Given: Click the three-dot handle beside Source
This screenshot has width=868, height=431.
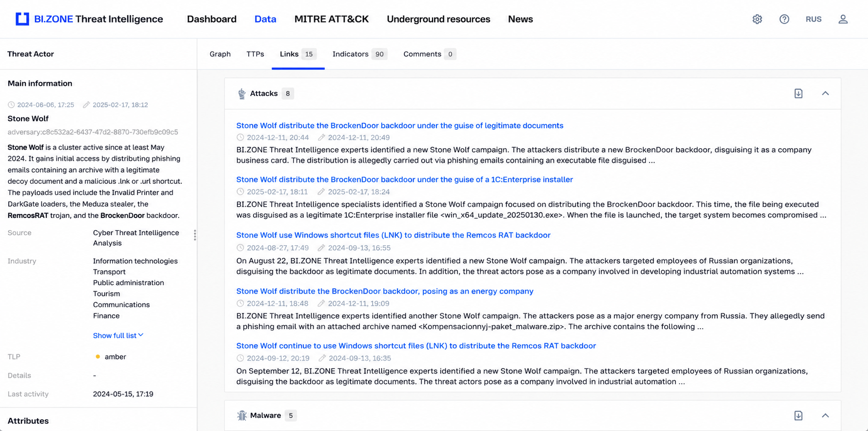Looking at the screenshot, I should point(195,235).
